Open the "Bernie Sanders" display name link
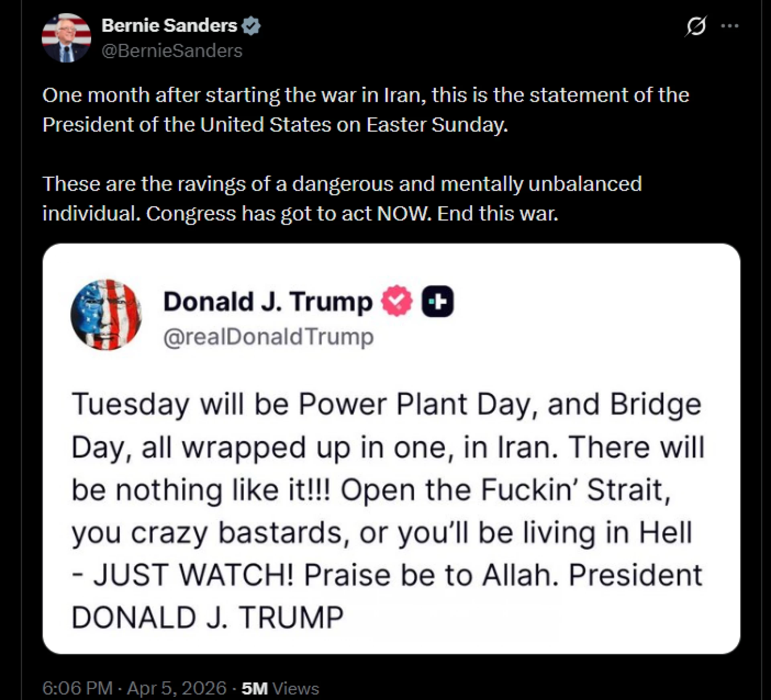This screenshot has width=771, height=700. (169, 26)
